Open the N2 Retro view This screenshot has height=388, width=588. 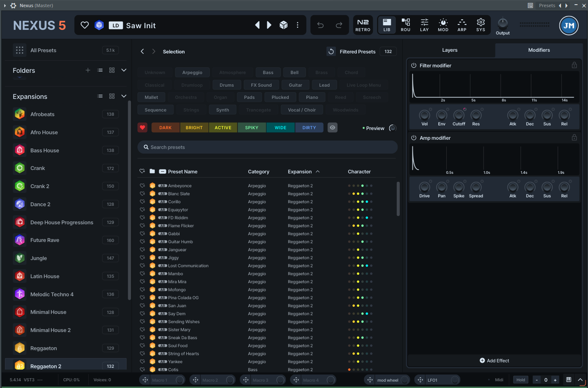(363, 25)
